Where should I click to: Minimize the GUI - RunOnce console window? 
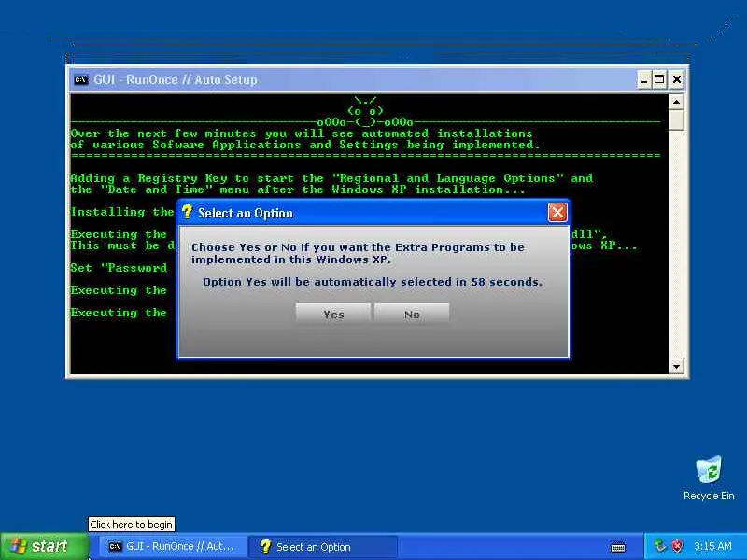tap(644, 79)
